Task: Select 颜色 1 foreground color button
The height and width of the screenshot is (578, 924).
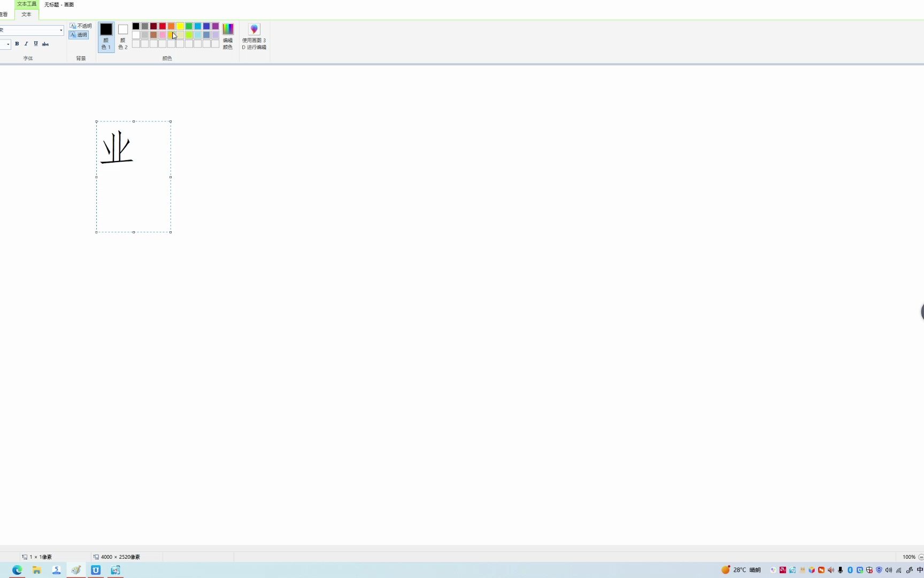Action: (x=106, y=36)
